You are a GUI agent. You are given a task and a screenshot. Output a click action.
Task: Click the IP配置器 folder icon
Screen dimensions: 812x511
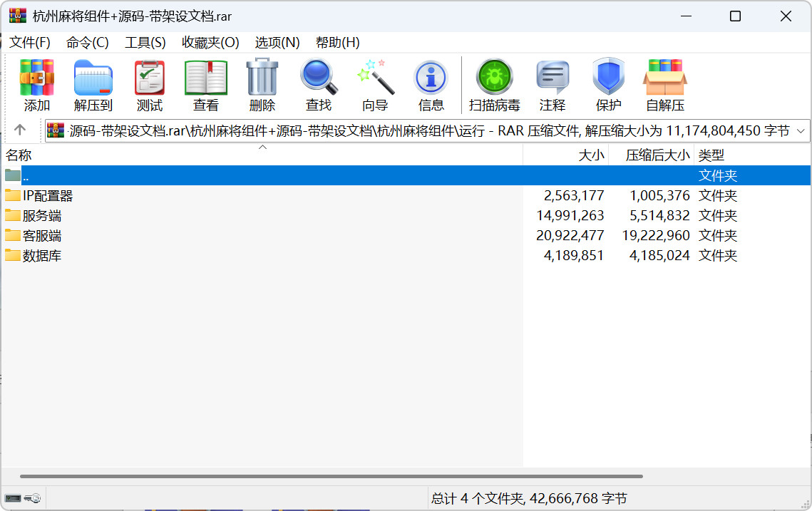[13, 195]
